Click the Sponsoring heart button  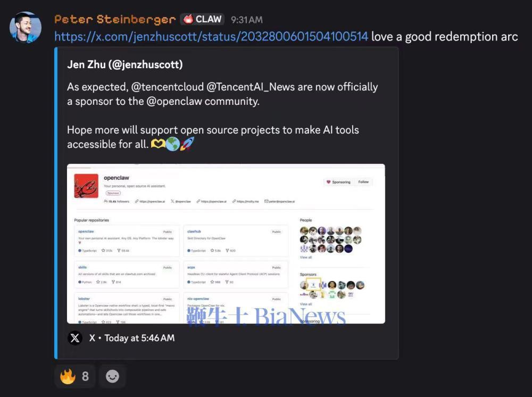(338, 182)
